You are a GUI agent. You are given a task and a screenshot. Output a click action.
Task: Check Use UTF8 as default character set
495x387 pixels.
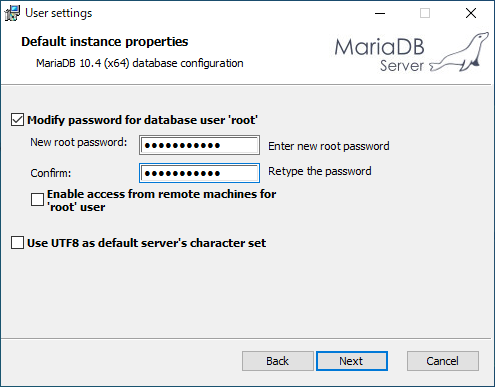pos(17,243)
